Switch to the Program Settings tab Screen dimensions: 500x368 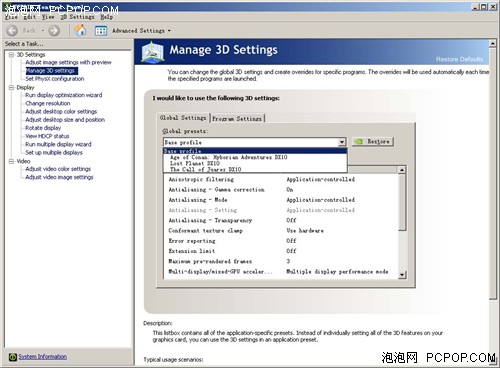pyautogui.click(x=237, y=119)
